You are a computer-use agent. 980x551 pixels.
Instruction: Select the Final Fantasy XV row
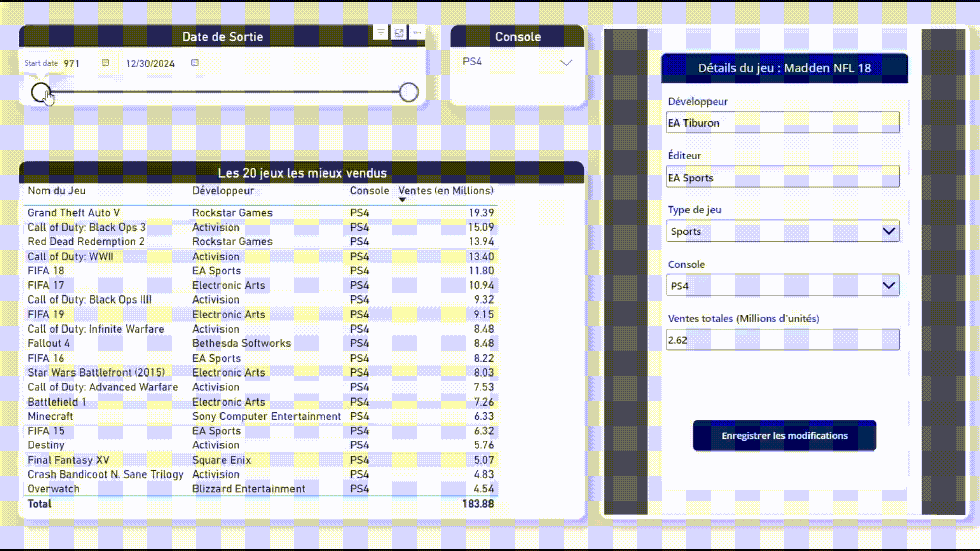(x=260, y=460)
